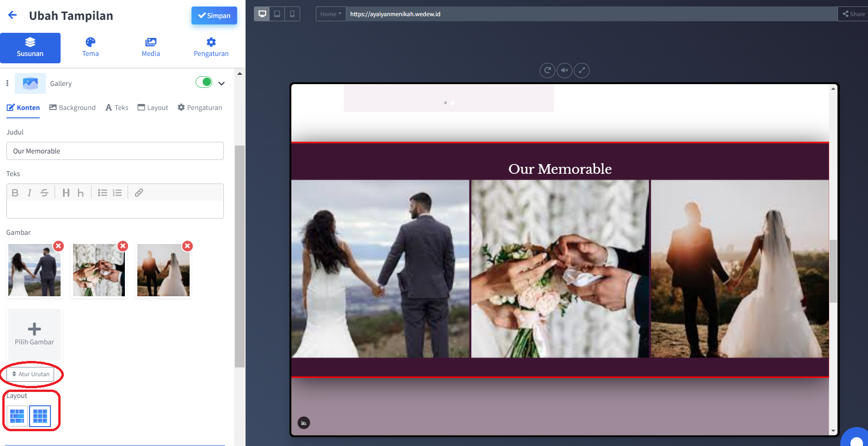Open the Home page dropdown
The image size is (868, 446).
pyautogui.click(x=331, y=14)
